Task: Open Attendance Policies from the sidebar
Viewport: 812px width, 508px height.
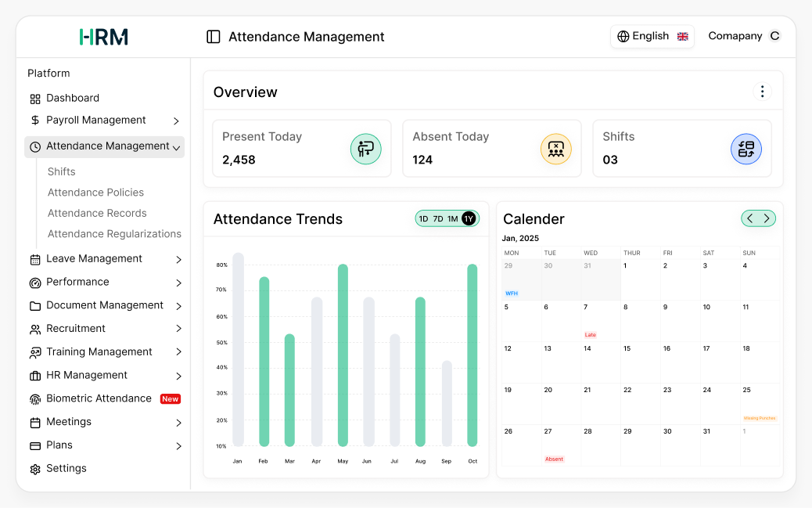Action: click(95, 192)
